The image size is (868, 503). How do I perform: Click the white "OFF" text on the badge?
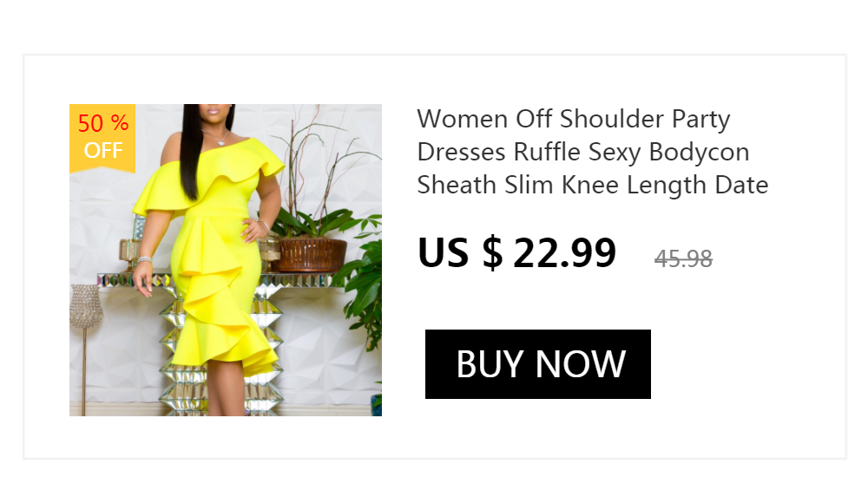tap(103, 151)
